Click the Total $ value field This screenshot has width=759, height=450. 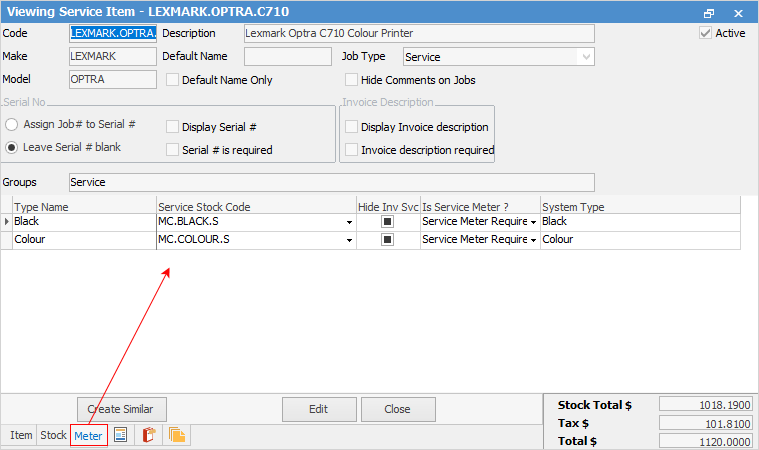[x=706, y=441]
